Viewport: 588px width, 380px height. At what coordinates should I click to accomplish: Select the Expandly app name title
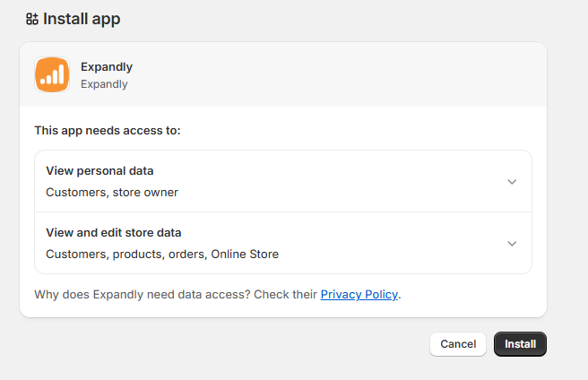[106, 66]
